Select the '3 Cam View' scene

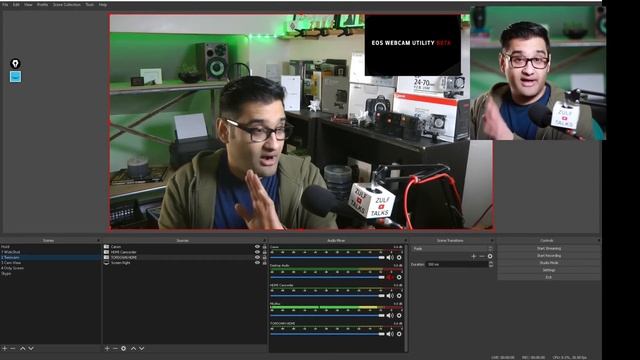(50, 263)
